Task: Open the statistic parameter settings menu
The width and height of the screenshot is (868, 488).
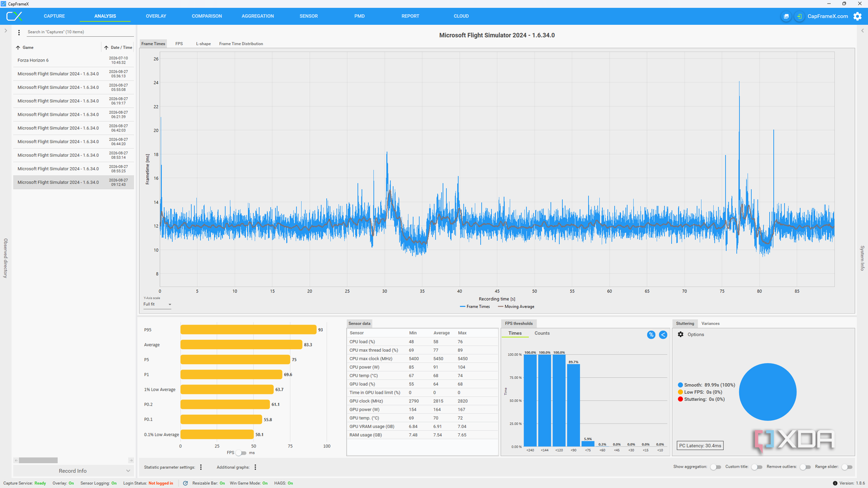Action: [x=201, y=467]
